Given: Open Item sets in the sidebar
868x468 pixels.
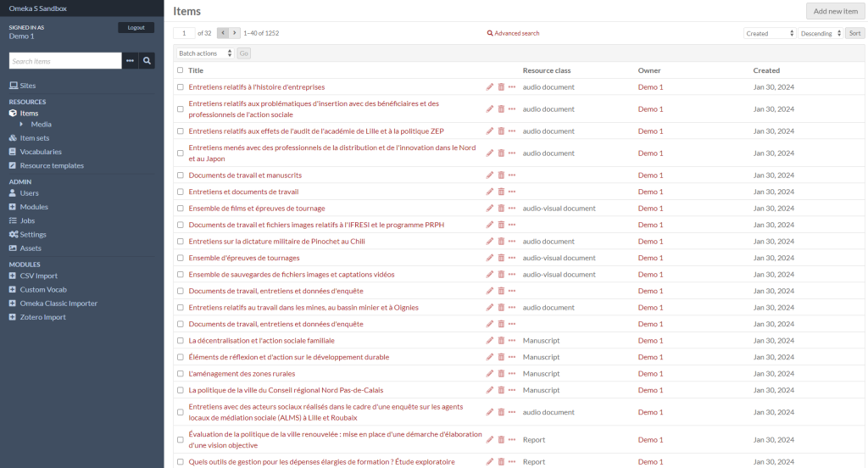Looking at the screenshot, I should pyautogui.click(x=34, y=138).
